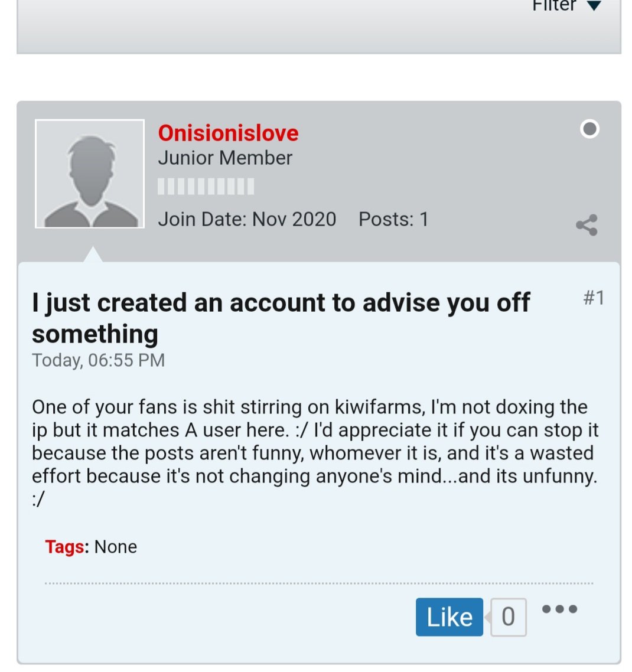Click the Posts: 1 counter
The height and width of the screenshot is (672, 632).
393,219
